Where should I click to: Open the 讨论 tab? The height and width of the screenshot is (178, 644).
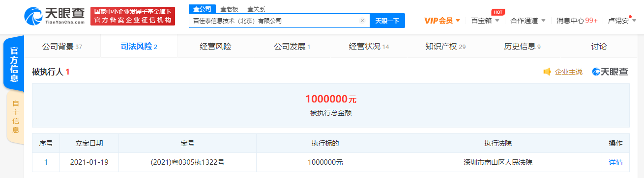(x=599, y=47)
